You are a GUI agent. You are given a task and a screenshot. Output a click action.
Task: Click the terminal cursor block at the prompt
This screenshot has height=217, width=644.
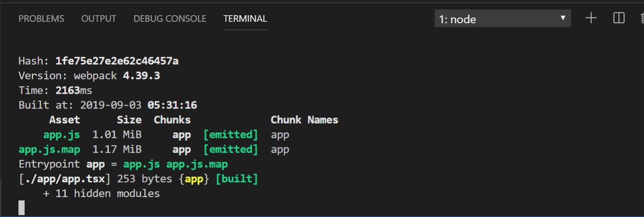21,208
